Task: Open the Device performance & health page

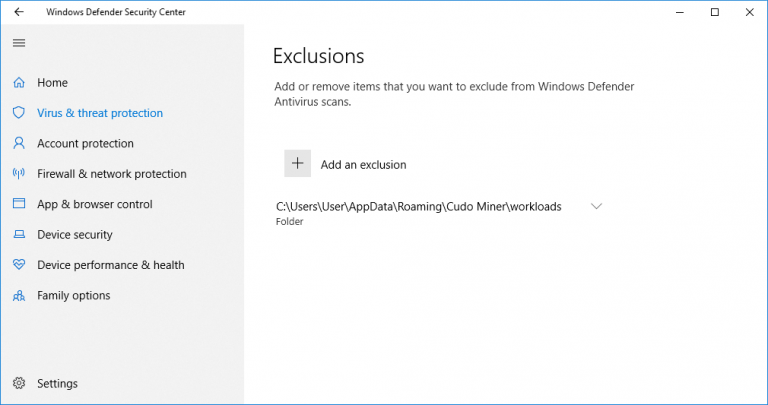Action: coord(111,265)
